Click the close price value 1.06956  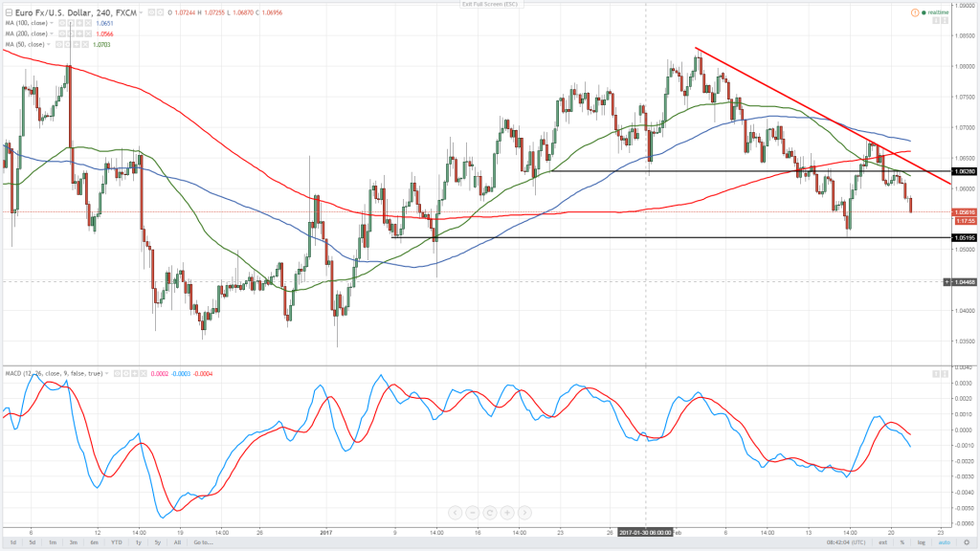(x=272, y=12)
